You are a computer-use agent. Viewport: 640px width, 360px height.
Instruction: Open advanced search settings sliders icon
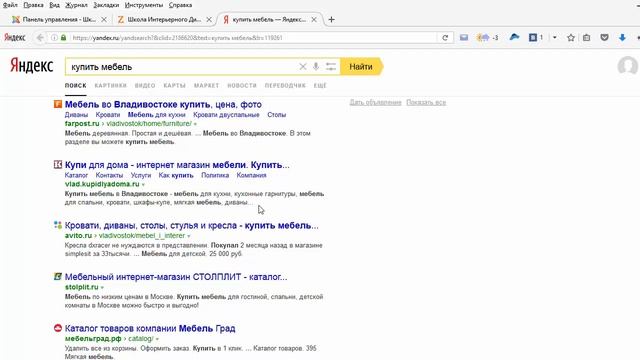pos(331,67)
